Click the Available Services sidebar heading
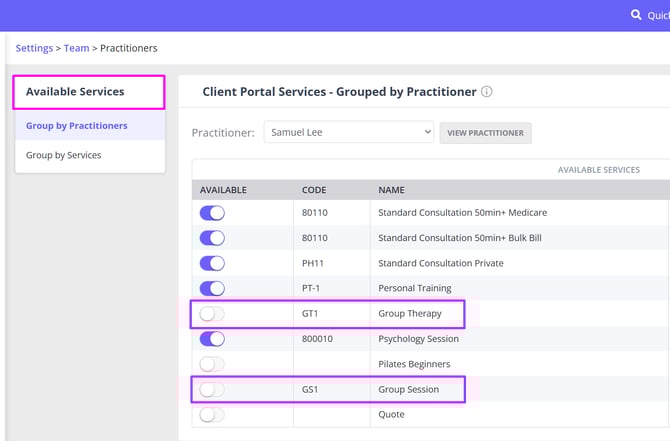This screenshot has width=670, height=441. (x=76, y=92)
